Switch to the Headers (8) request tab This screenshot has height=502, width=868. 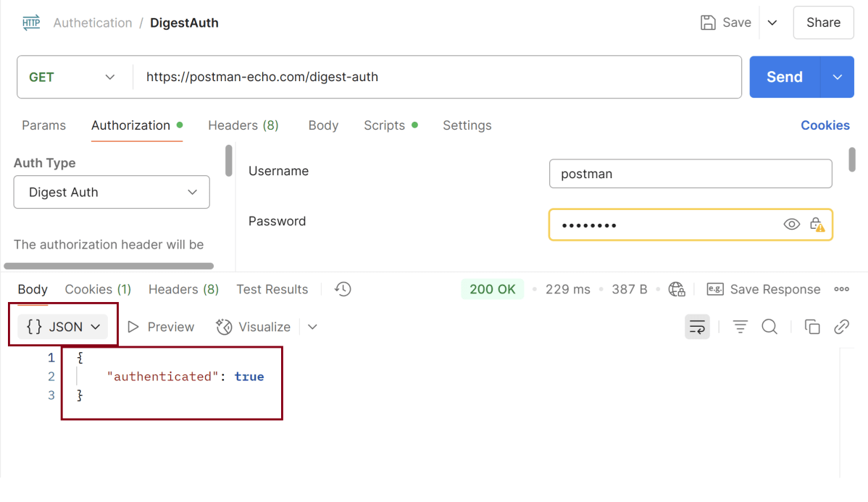[243, 125]
